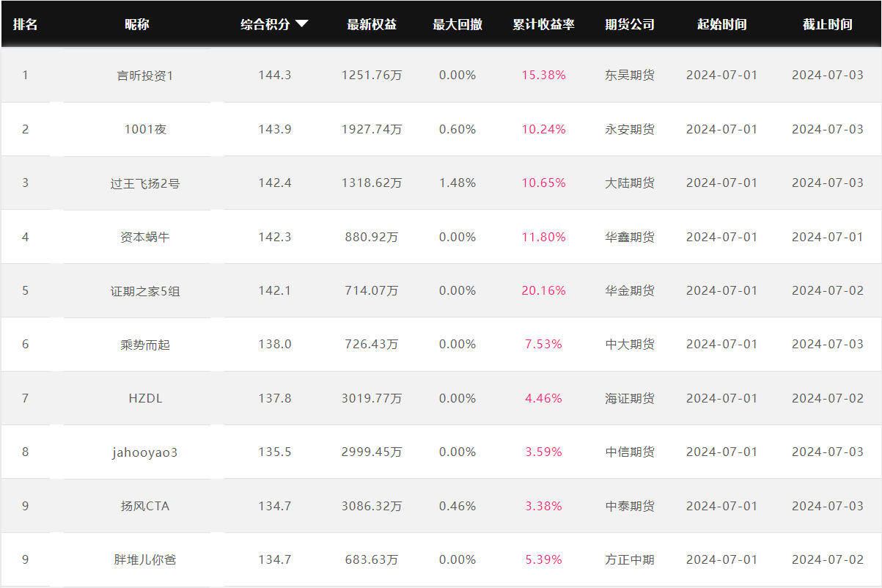Click 资本蜗牛's end date 2024-07-01
882x588 pixels.
828,237
